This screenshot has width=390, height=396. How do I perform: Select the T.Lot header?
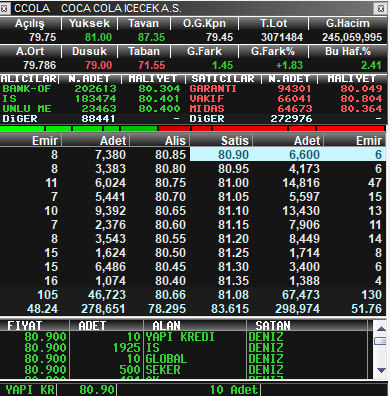(x=274, y=23)
